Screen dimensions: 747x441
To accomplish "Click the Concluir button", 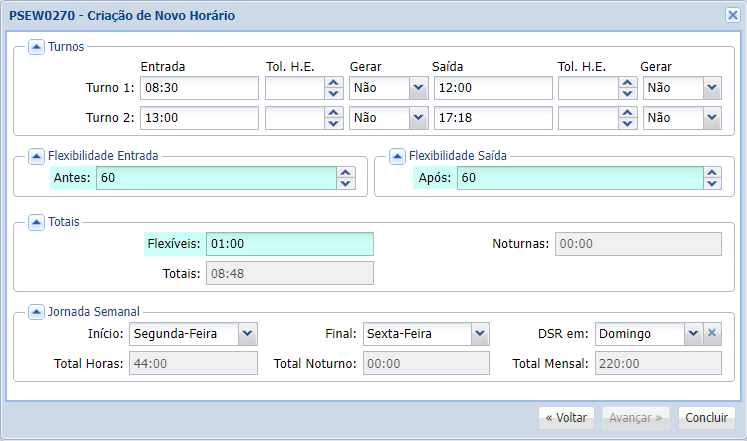I will click(706, 417).
